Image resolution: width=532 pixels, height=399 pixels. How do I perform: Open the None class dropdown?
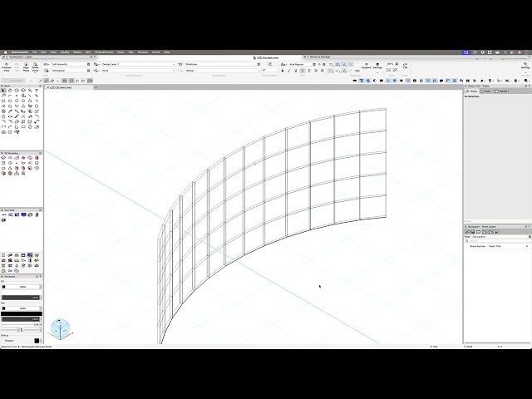click(x=139, y=71)
